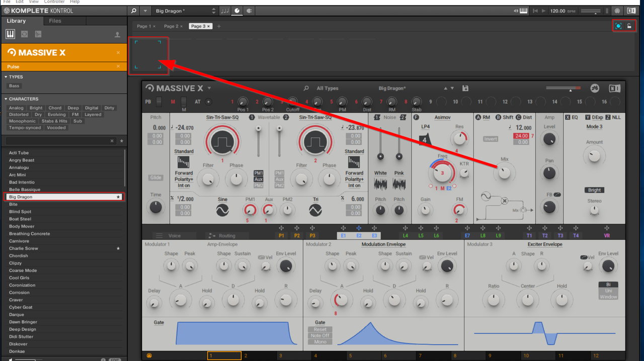Collapse the CHARACTERS section

coord(21,99)
